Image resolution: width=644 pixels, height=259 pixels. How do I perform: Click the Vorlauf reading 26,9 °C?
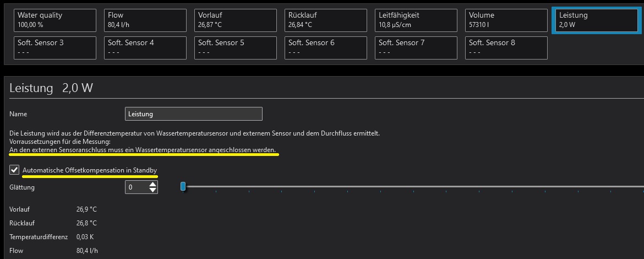[x=86, y=209]
